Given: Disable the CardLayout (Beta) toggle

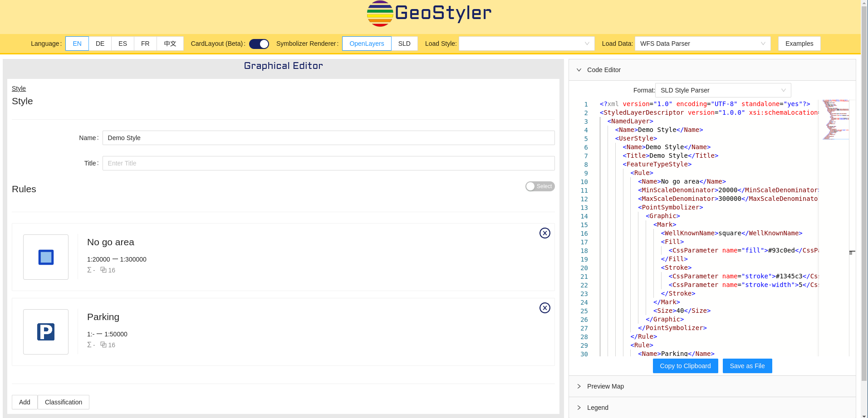Looking at the screenshot, I should coord(259,44).
